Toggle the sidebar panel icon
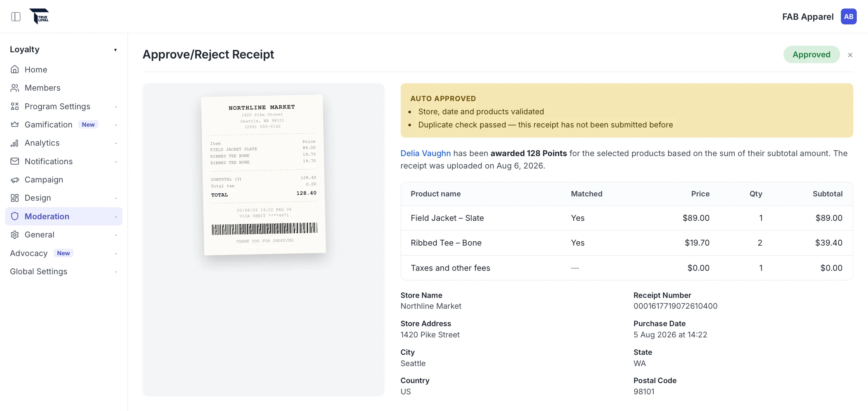 (x=16, y=17)
